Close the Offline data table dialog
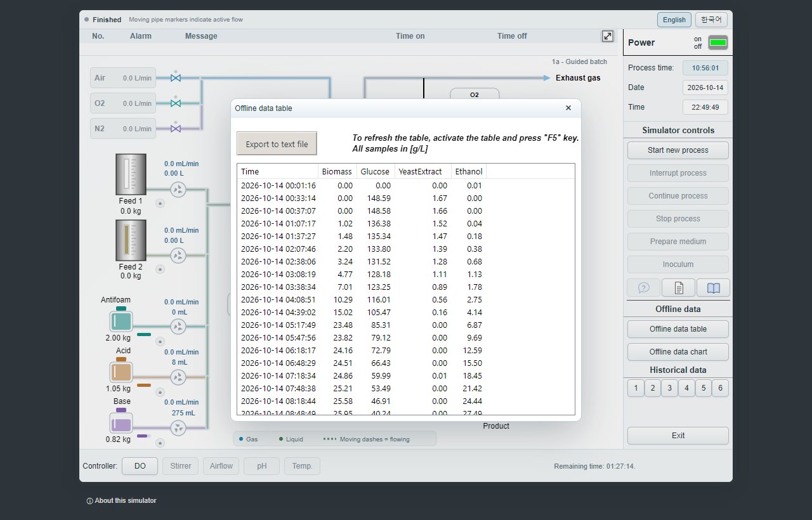Viewport: 812px width, 520px height. click(x=568, y=108)
